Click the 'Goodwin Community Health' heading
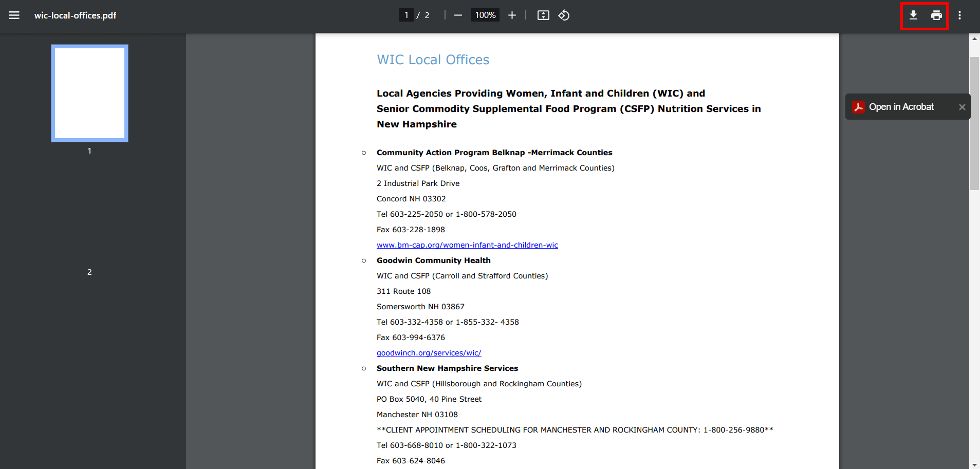The image size is (980, 469). [433, 260]
